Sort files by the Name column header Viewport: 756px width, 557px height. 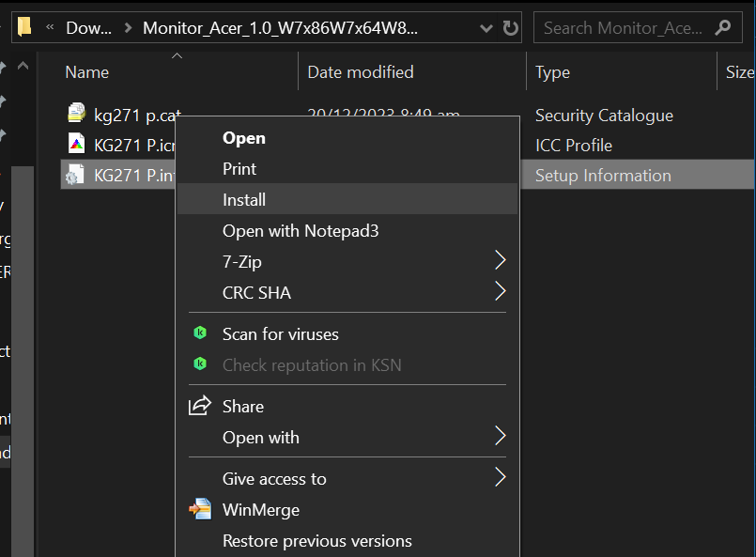tap(87, 72)
